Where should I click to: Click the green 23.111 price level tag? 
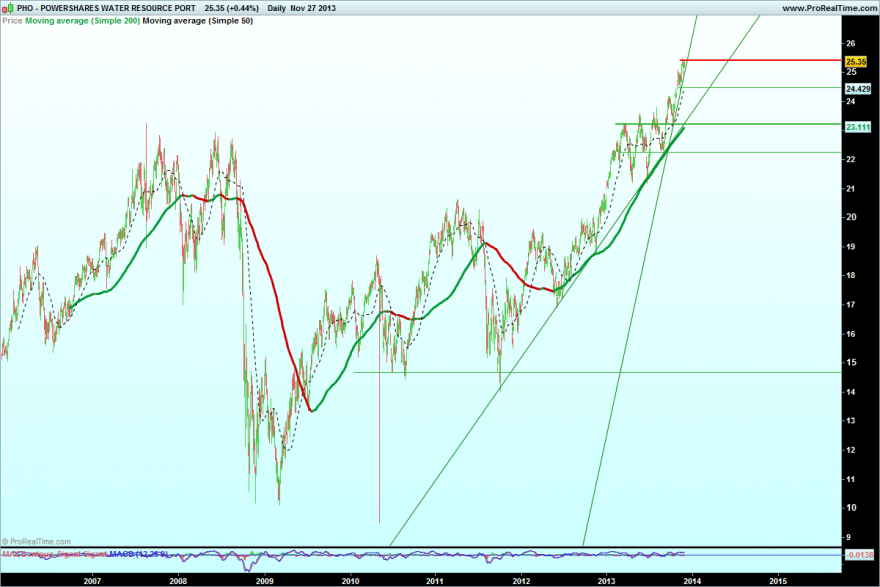tap(858, 127)
